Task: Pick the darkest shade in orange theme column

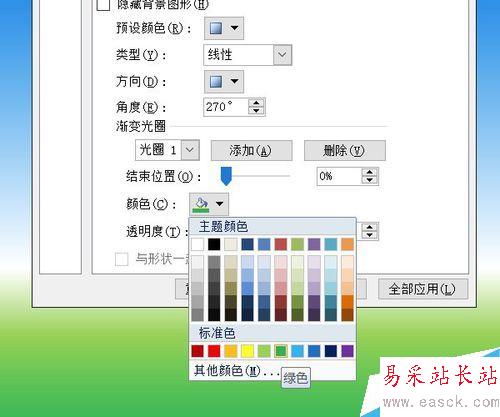Action: tap(347, 315)
